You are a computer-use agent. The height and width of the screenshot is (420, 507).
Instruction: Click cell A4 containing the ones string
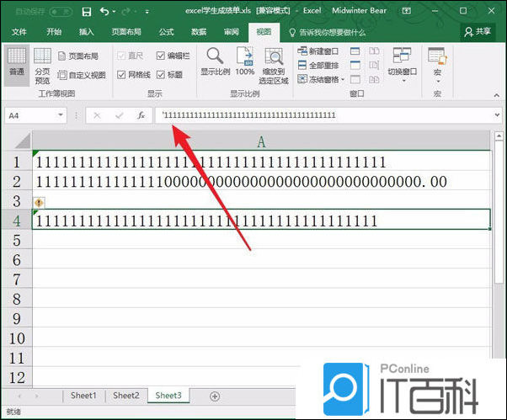click(x=261, y=221)
